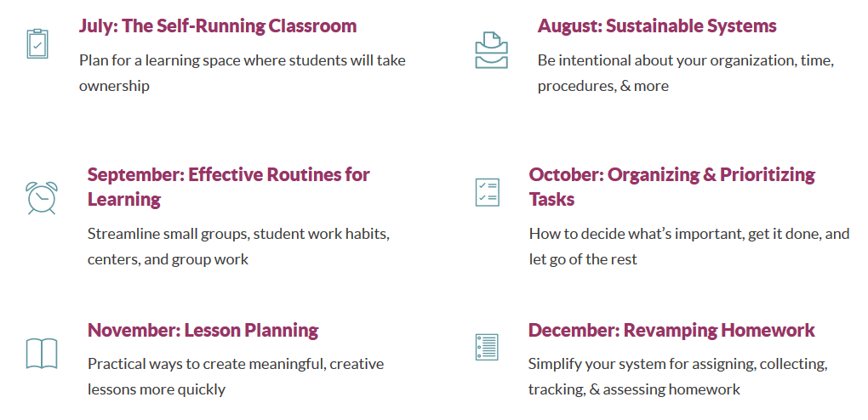Screen dimensions: 868x420
Task: Click the clipboard checkmark icon beside July
Action: tap(37, 43)
